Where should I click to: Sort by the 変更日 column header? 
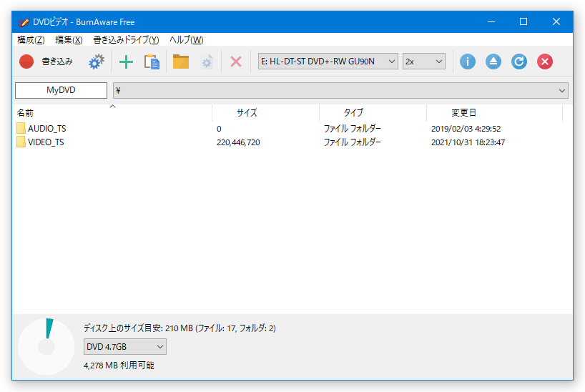click(x=494, y=113)
